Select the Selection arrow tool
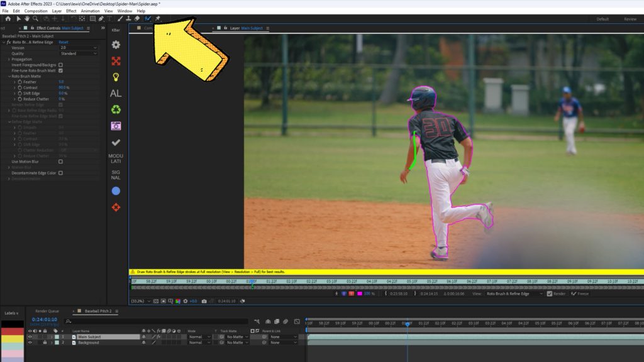The width and height of the screenshot is (644, 362). (18, 19)
